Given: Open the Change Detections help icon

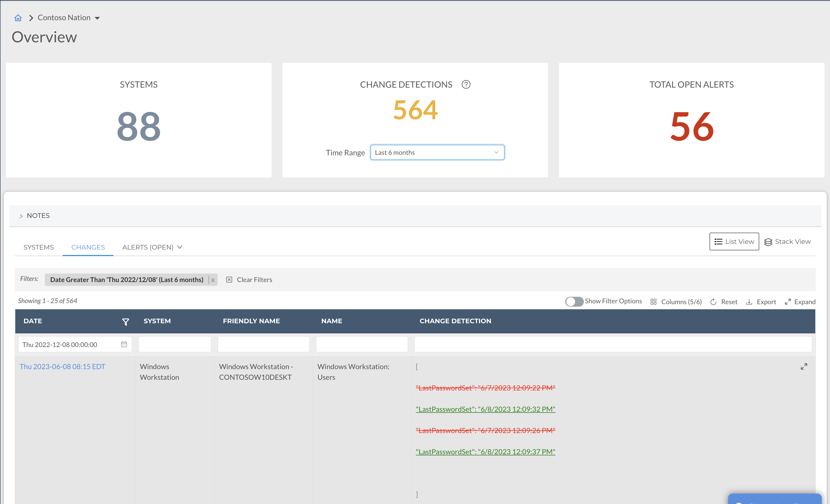Looking at the screenshot, I should (466, 85).
